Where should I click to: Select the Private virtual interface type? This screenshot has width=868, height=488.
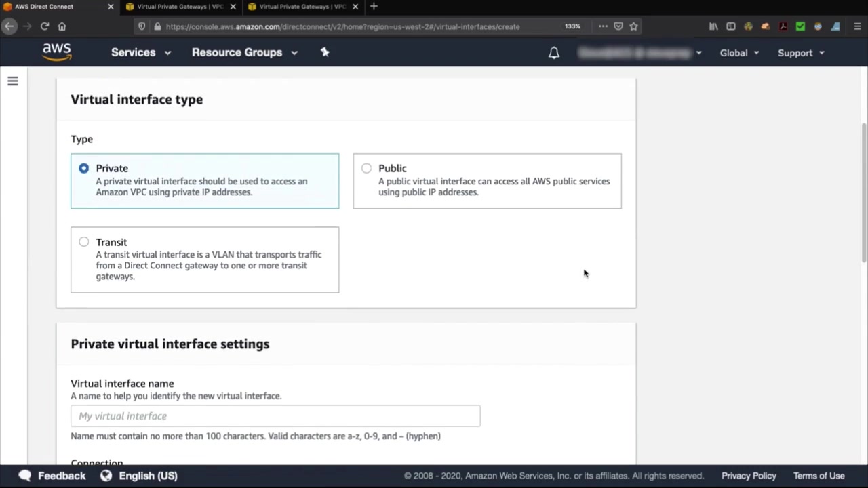[84, 168]
